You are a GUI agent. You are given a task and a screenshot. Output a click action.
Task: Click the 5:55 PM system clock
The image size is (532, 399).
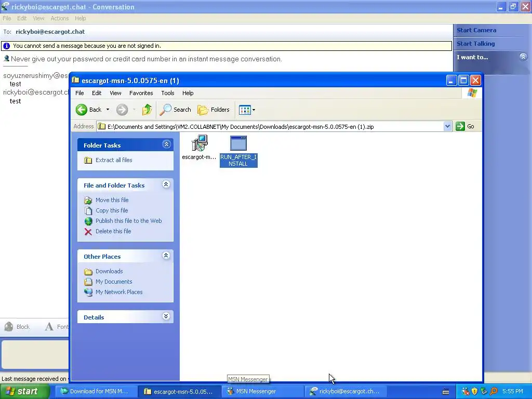pyautogui.click(x=513, y=391)
